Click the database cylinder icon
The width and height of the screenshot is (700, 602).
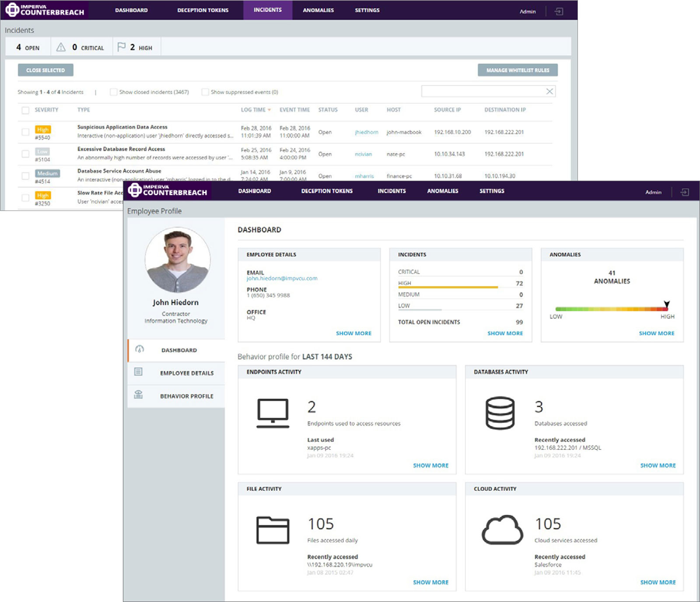500,413
